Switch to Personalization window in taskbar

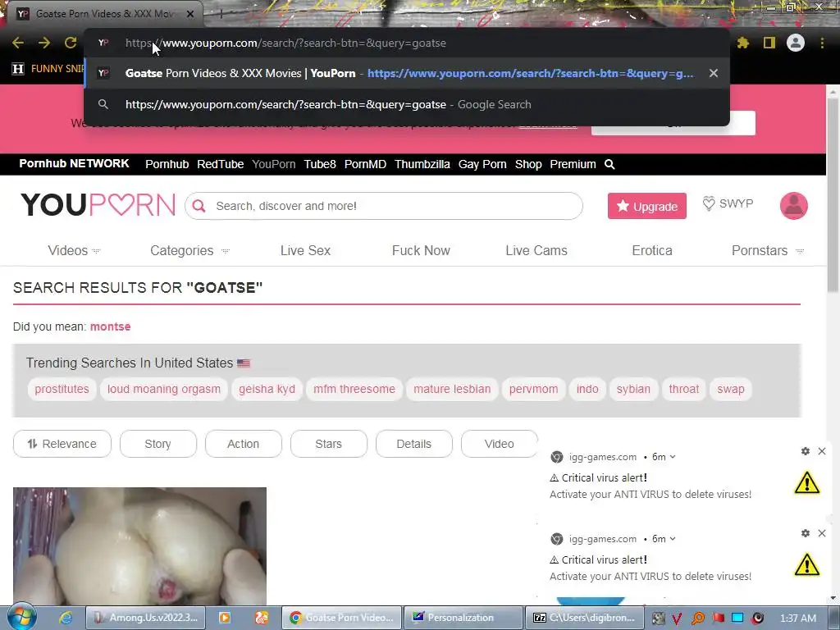[x=463, y=618]
